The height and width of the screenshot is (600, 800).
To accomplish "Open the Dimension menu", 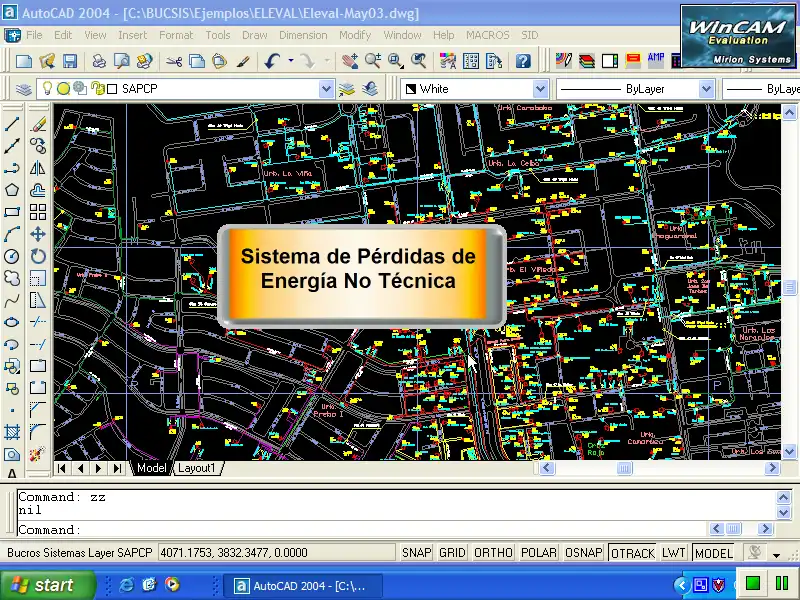I will point(303,35).
